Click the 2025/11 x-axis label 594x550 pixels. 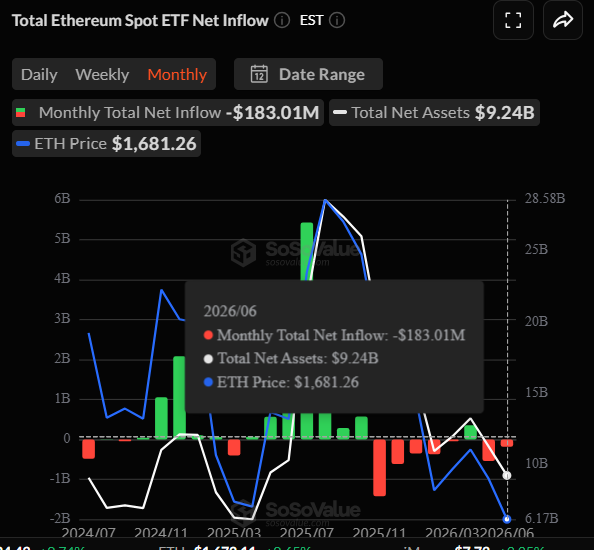pos(379,533)
